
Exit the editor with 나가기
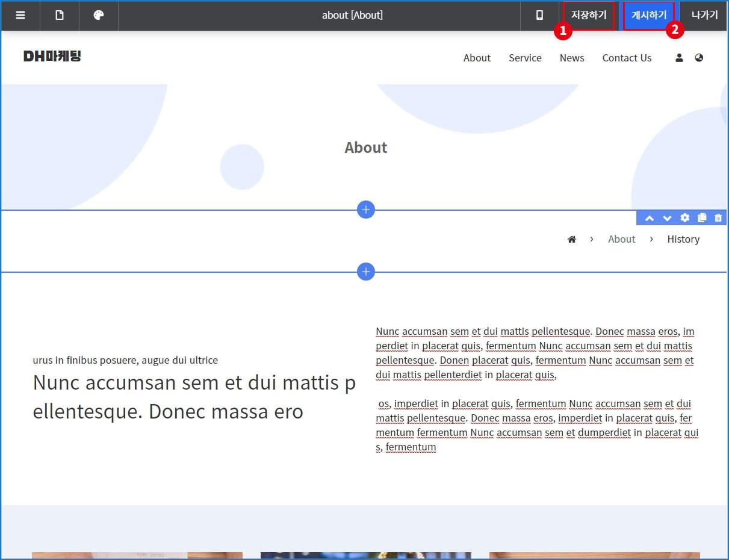click(x=704, y=16)
